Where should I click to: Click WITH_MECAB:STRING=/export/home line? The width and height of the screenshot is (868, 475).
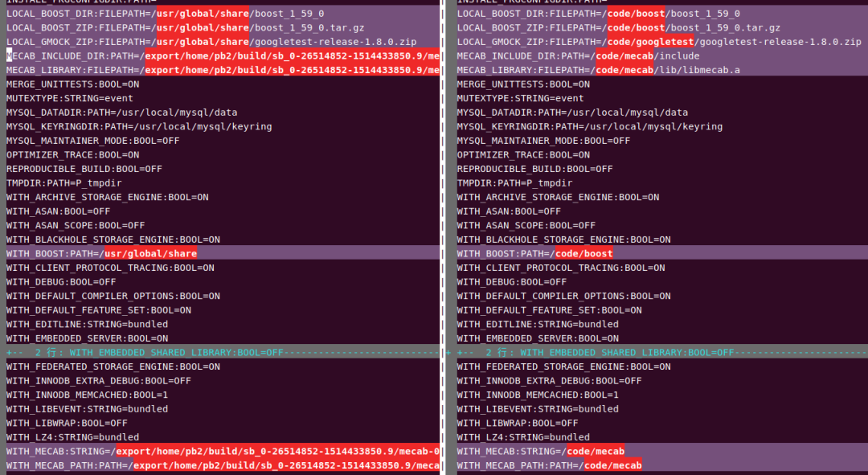point(223,451)
